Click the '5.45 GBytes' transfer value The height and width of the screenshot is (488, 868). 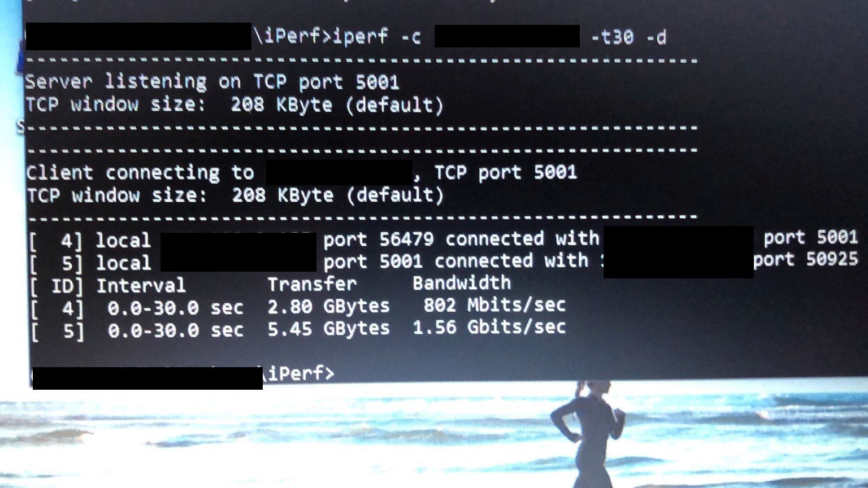[x=329, y=329]
